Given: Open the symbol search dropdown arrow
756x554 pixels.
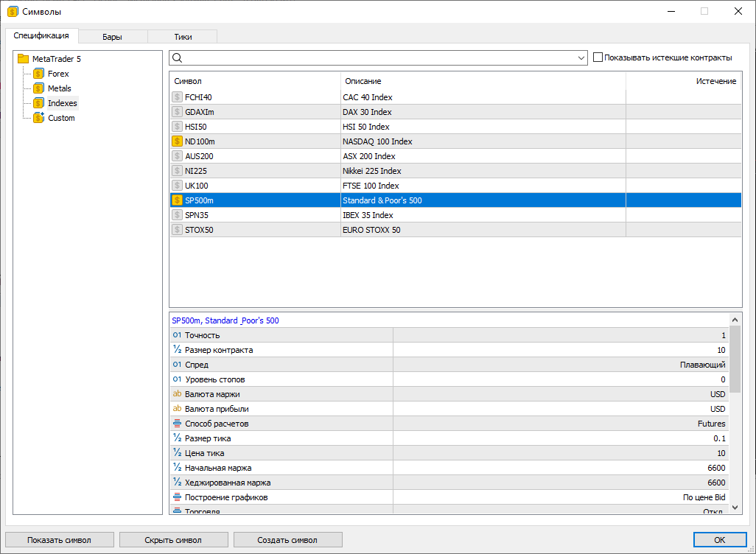Looking at the screenshot, I should click(x=581, y=58).
